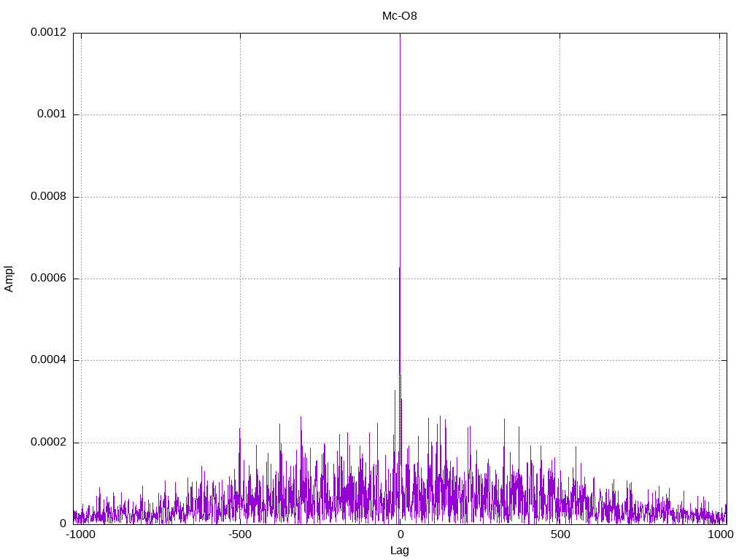The height and width of the screenshot is (560, 747).
Task: Click the top of the central peak at lag 0
Action: (x=400, y=35)
